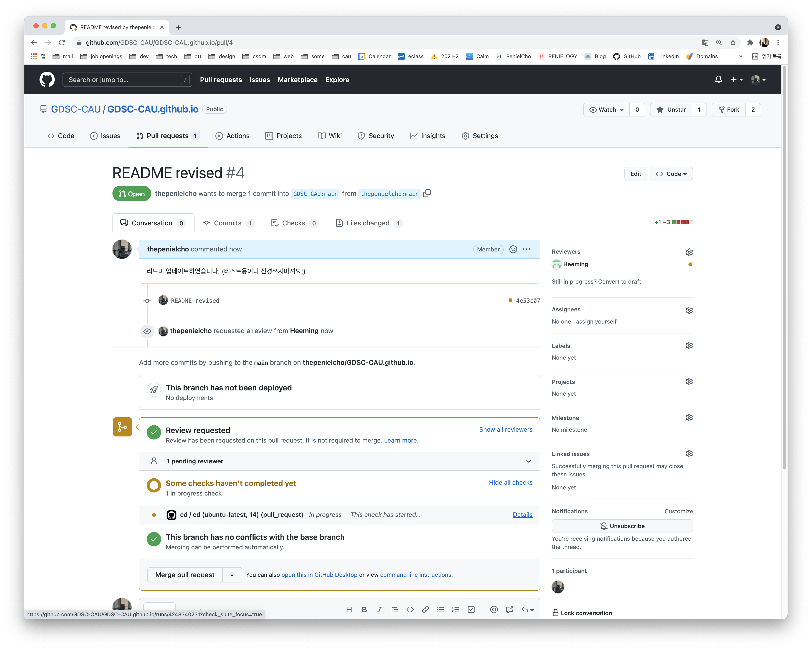812x651 pixels.
Task: Open the Code dropdown button
Action: coord(671,174)
